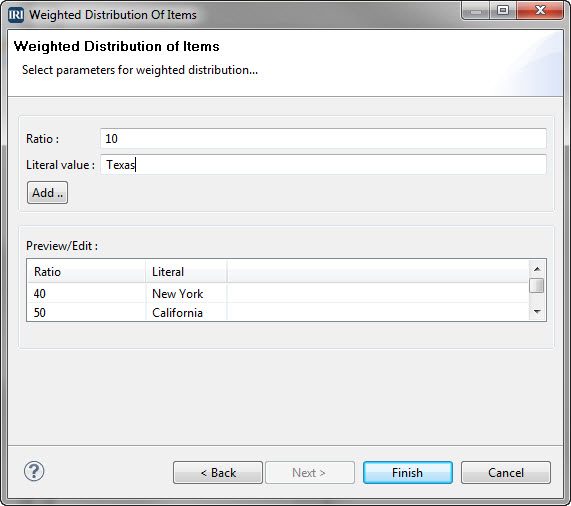Select the California row in preview
The image size is (571, 506).
point(278,312)
